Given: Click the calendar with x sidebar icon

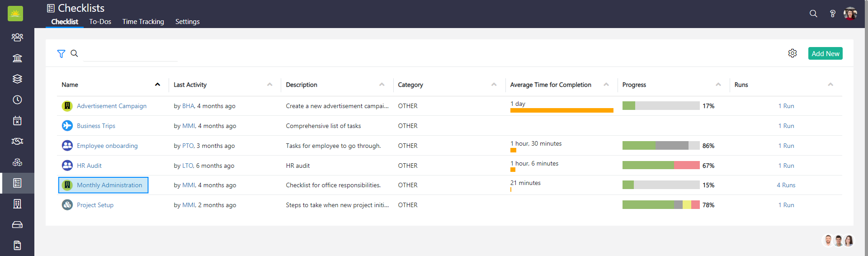Looking at the screenshot, I should (17, 120).
